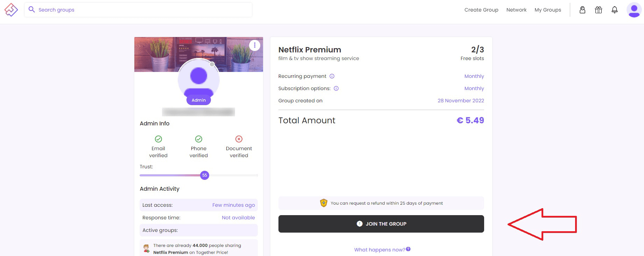This screenshot has width=644, height=256.
Task: Click the exclamation icon in JOIN THE GROUP
Action: 360,224
